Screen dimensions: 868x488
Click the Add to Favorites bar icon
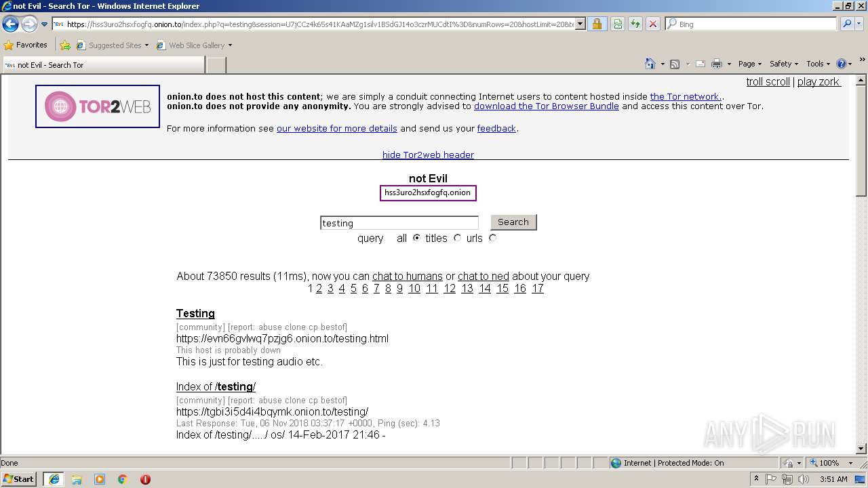[x=65, y=45]
